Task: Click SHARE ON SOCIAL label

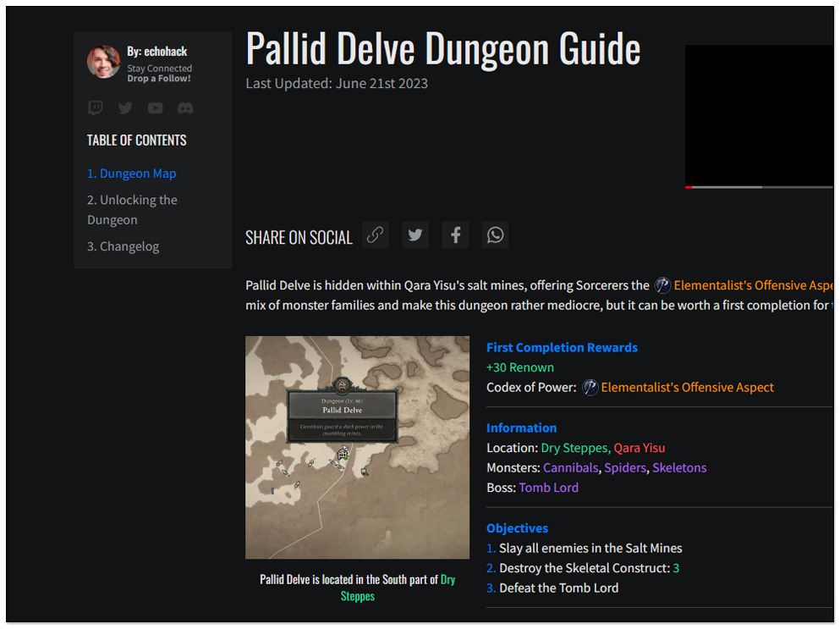Action: pyautogui.click(x=299, y=238)
